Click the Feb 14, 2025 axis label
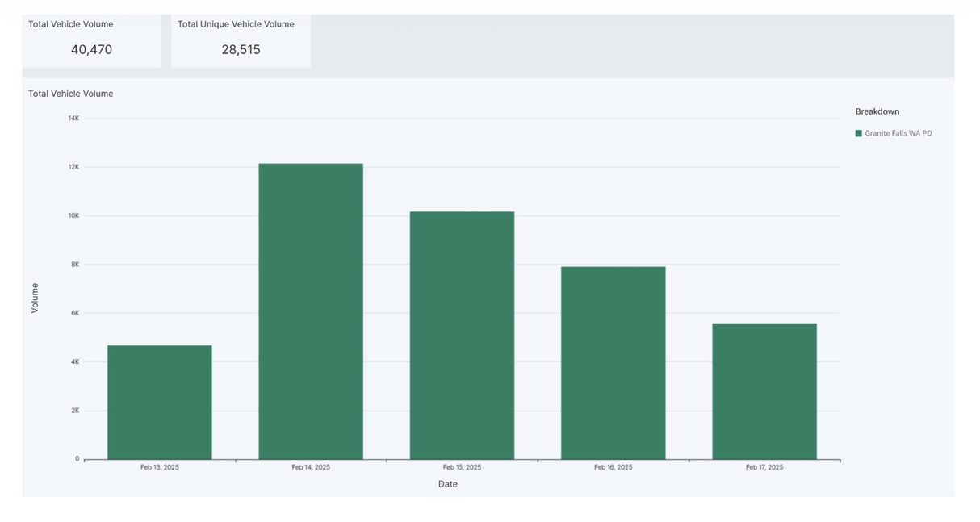This screenshot has width=980, height=522. click(311, 467)
